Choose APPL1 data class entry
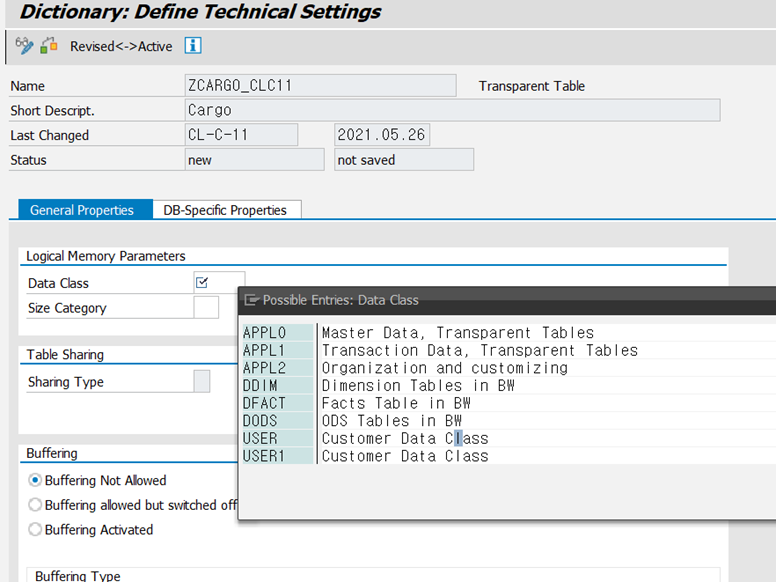 278,350
